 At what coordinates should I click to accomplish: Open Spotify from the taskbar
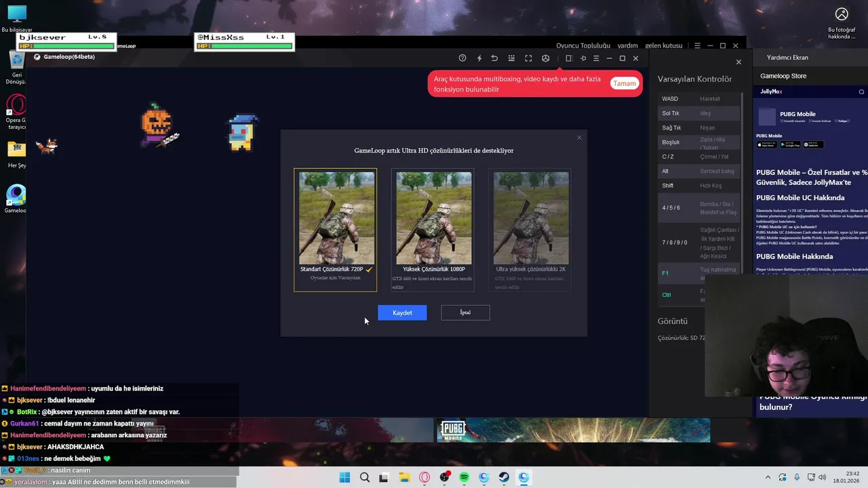tap(464, 477)
